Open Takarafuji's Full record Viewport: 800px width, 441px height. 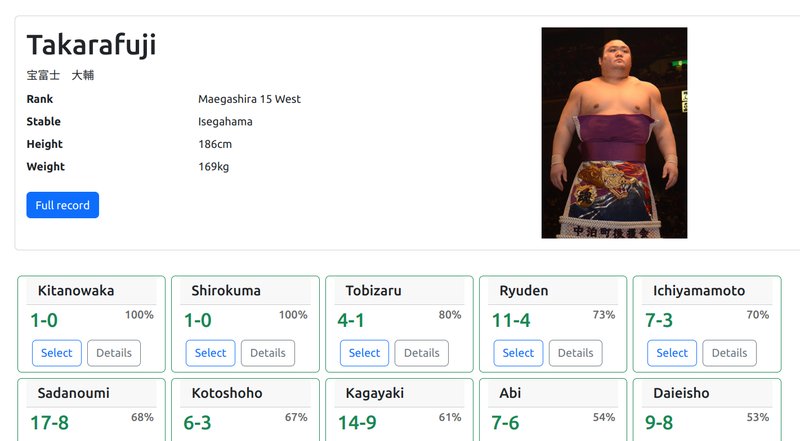tap(63, 205)
